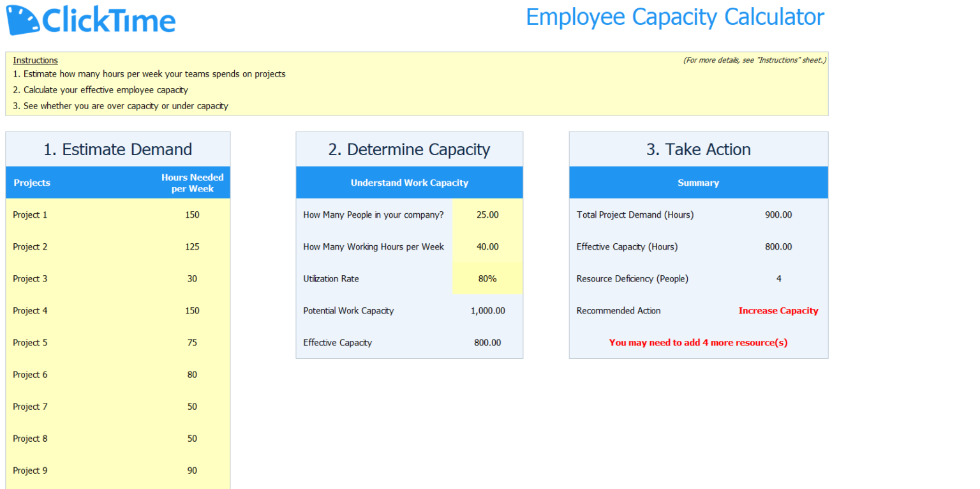The width and height of the screenshot is (980, 489).
Task: Select the Resource Deficiency value 4
Action: (778, 279)
